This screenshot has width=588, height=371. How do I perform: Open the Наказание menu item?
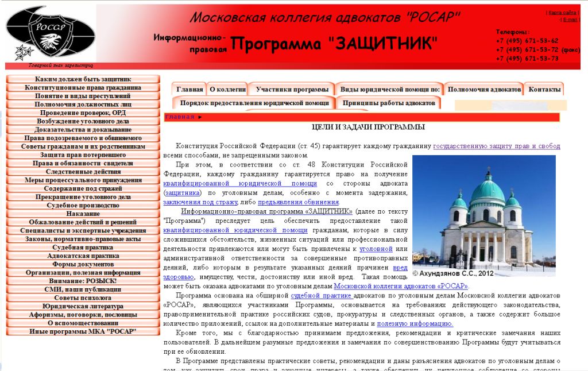(83, 214)
